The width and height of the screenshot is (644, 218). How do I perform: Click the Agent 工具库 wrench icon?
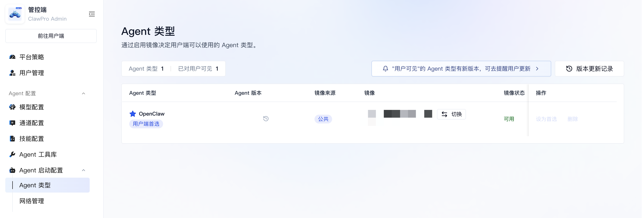12,154
